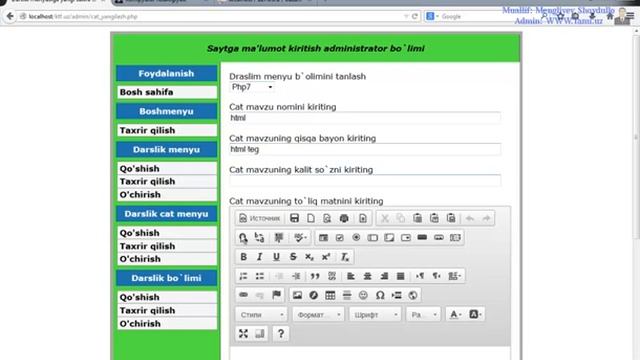Insert a selection field form icon
Viewport: 640px width, 360px height.
[x=406, y=238]
